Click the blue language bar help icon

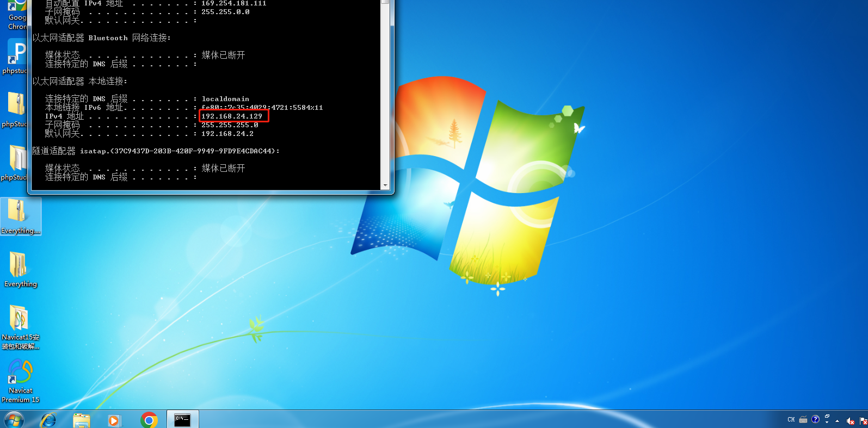point(815,419)
